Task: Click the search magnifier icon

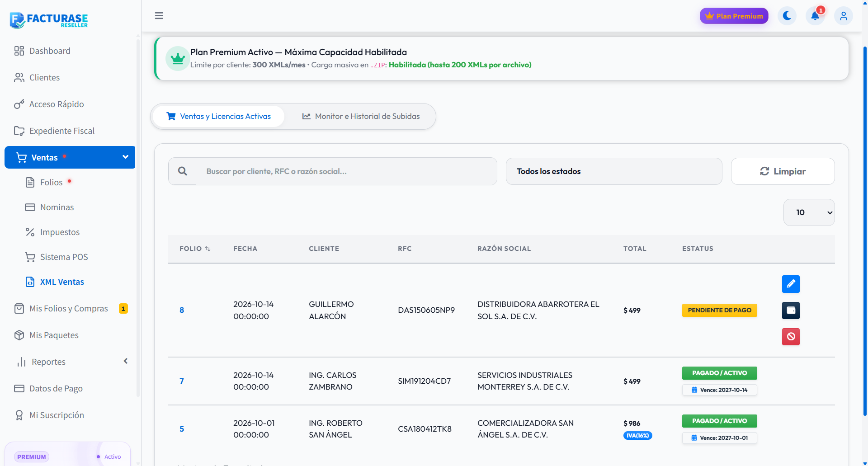Action: [183, 171]
